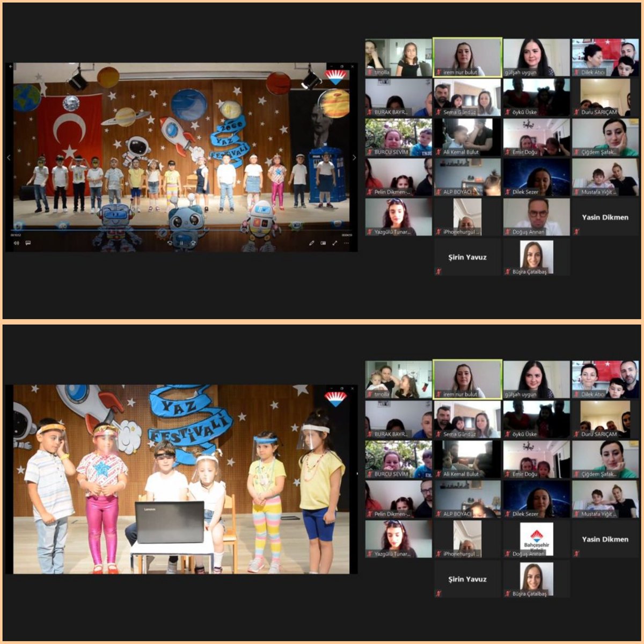Go to next item in upper video player

(x=354, y=158)
